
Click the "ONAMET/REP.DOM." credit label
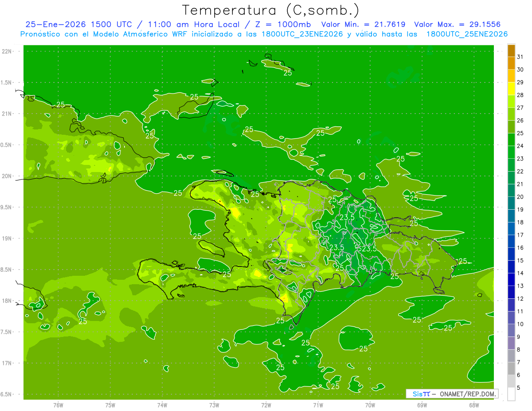(x=467, y=394)
